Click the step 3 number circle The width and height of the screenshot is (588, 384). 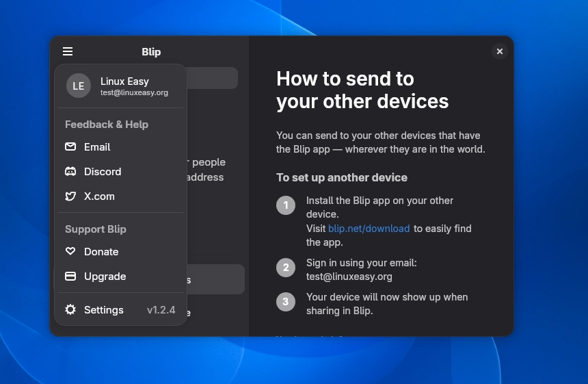(x=286, y=301)
